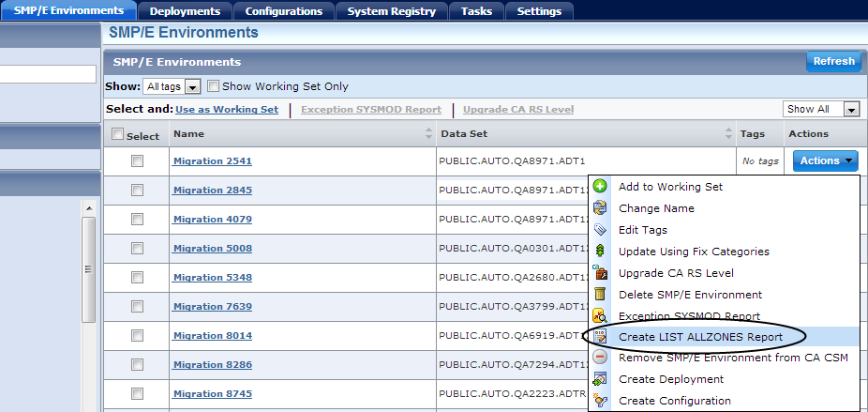
Task: Click the Upgrade CA RS Level icon
Action: [x=600, y=273]
